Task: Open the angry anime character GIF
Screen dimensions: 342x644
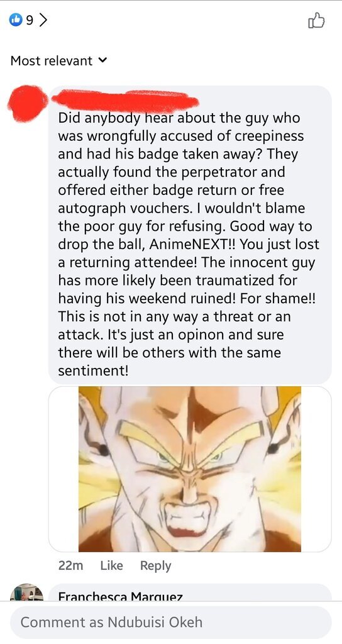Action: click(x=190, y=469)
